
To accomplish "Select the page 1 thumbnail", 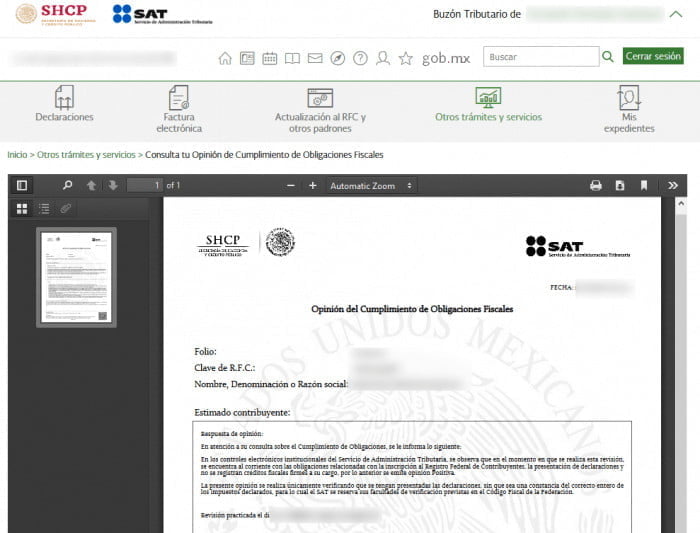I will pyautogui.click(x=76, y=277).
